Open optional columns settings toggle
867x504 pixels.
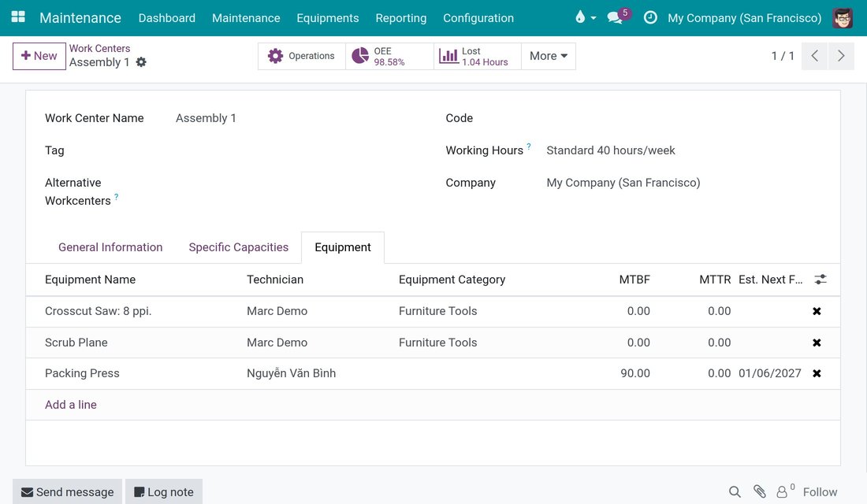pyautogui.click(x=820, y=280)
